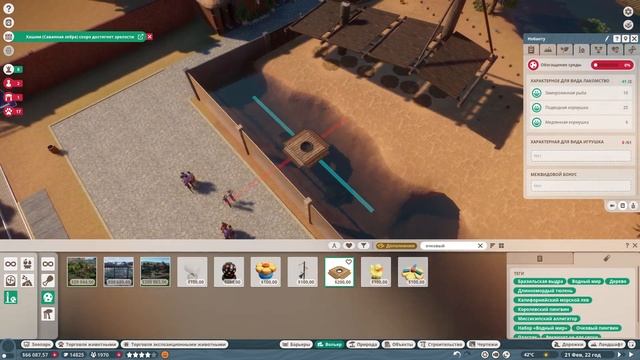This screenshot has height=360, width=640.
Task: Toggle the leftmost round filter above items
Action: [334, 245]
